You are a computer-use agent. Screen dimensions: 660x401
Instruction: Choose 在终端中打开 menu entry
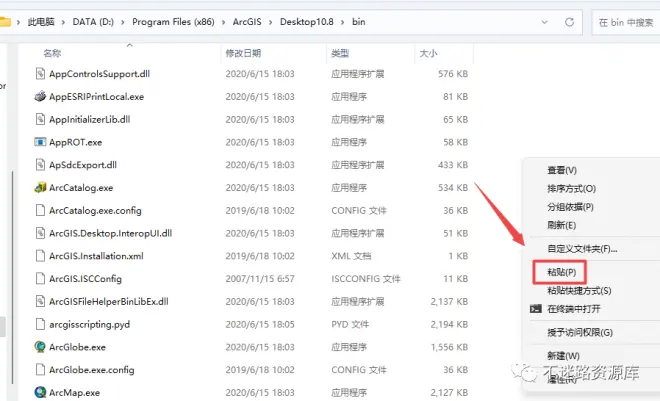pos(574,309)
